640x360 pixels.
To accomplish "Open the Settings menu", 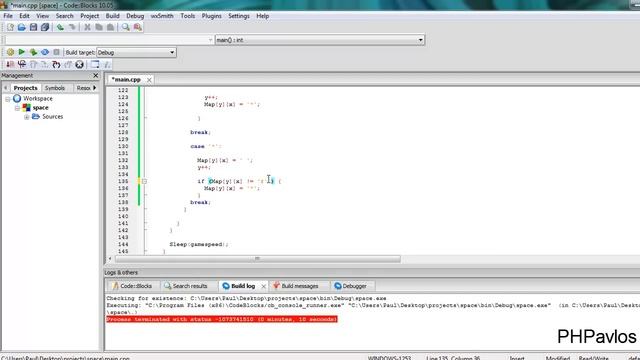I will (239, 16).
